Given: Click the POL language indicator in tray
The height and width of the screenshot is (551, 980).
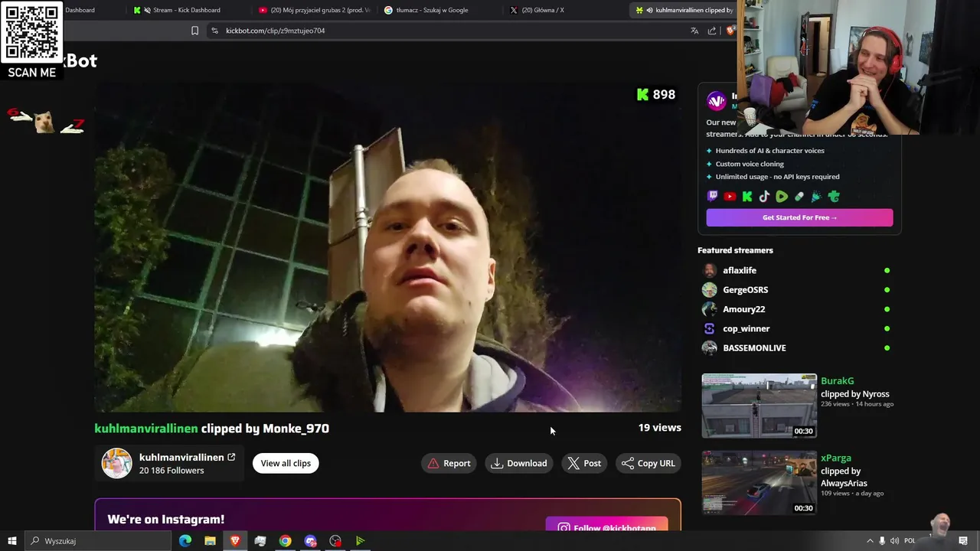Looking at the screenshot, I should click(910, 541).
